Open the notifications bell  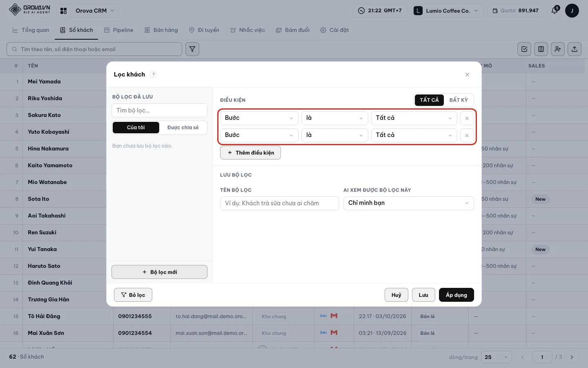[555, 11]
